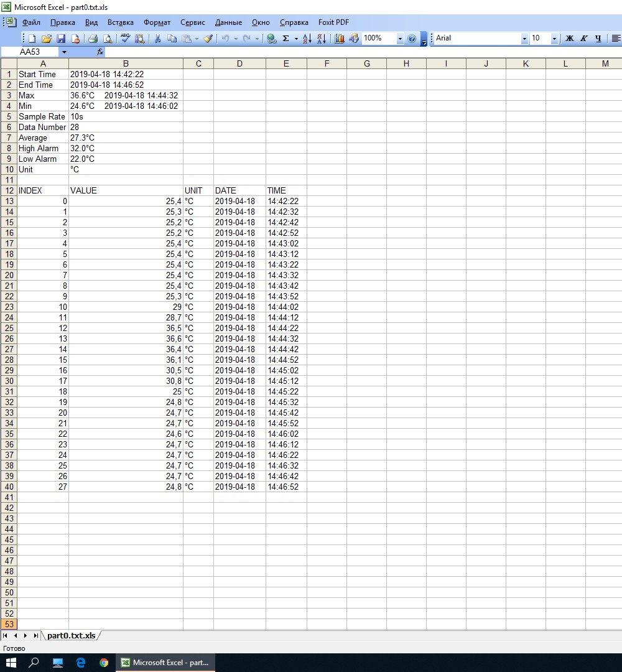Click the New workbook icon
The width and height of the screenshot is (622, 672).
(x=32, y=39)
